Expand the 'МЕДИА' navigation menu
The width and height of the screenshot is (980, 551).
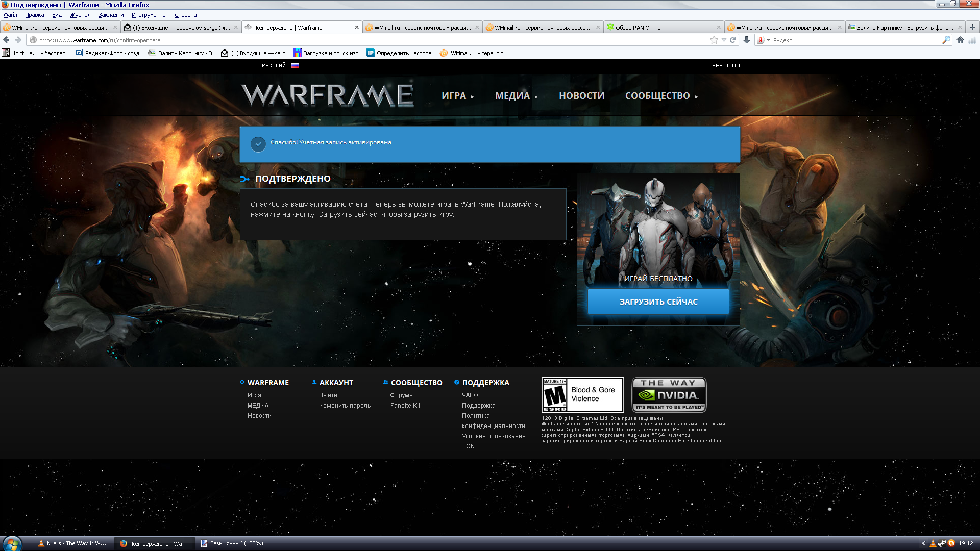(517, 95)
